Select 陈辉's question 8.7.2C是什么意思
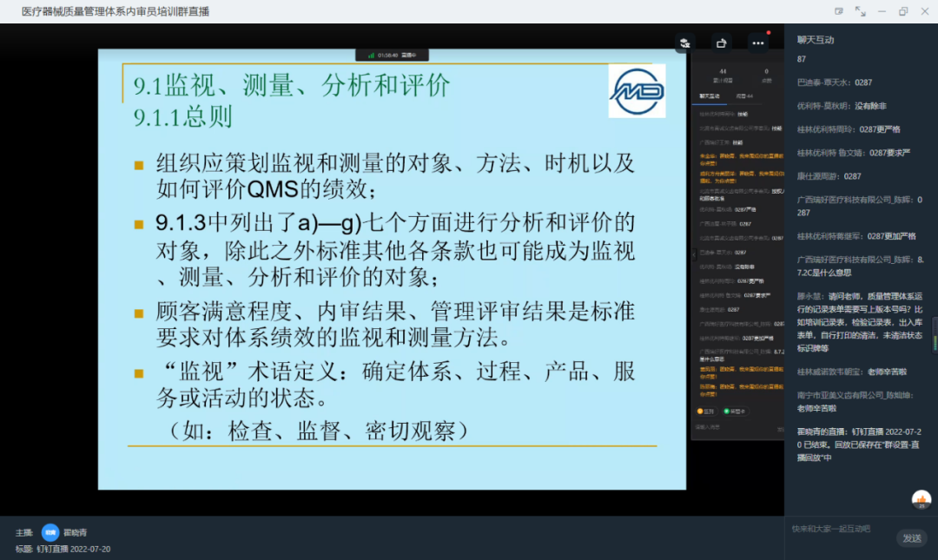The image size is (938, 560). point(860,266)
